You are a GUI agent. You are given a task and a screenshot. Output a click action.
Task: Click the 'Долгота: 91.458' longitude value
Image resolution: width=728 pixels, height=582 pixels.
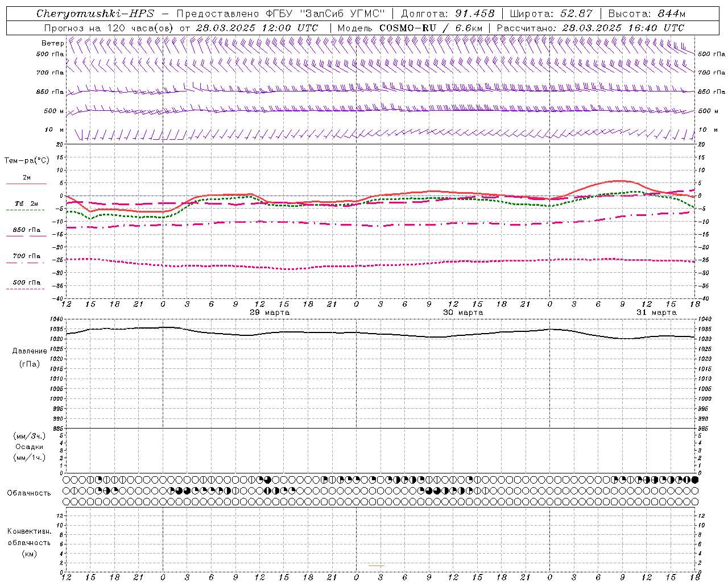point(448,14)
